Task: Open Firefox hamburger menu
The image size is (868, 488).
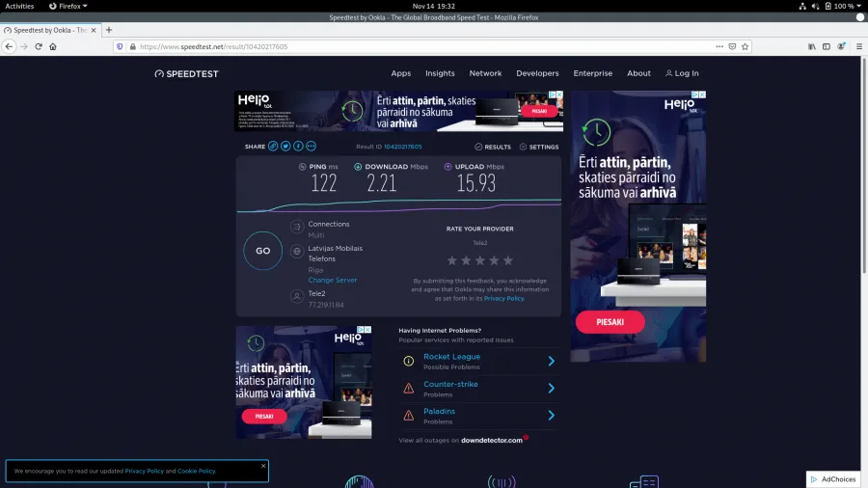Action: pyautogui.click(x=859, y=46)
